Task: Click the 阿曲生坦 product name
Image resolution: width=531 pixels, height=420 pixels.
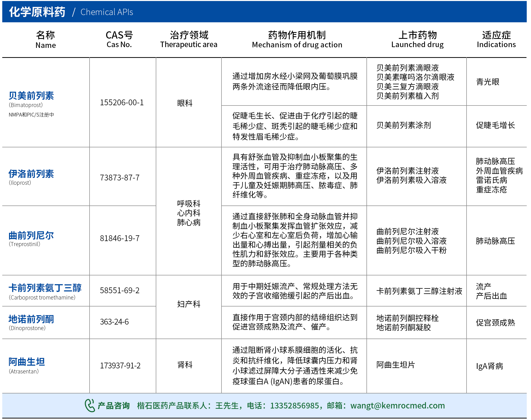Action: pos(27,362)
